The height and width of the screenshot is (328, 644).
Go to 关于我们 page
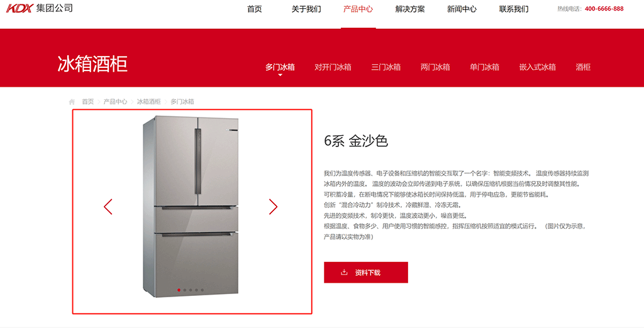306,9
